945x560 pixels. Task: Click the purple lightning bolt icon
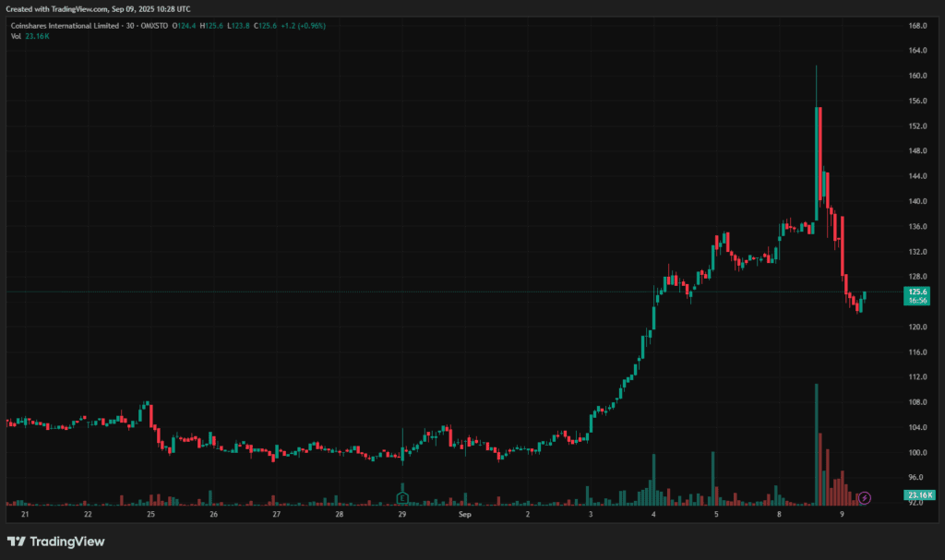(x=864, y=498)
